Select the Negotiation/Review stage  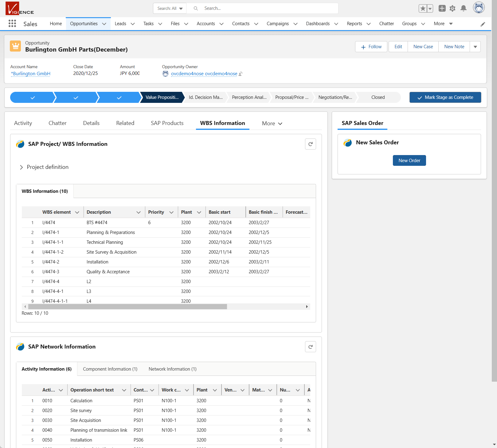(335, 97)
